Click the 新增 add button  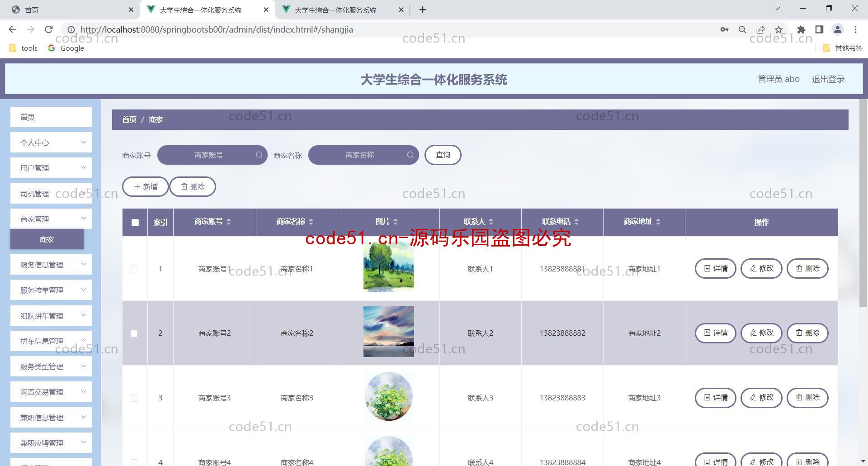tap(146, 186)
